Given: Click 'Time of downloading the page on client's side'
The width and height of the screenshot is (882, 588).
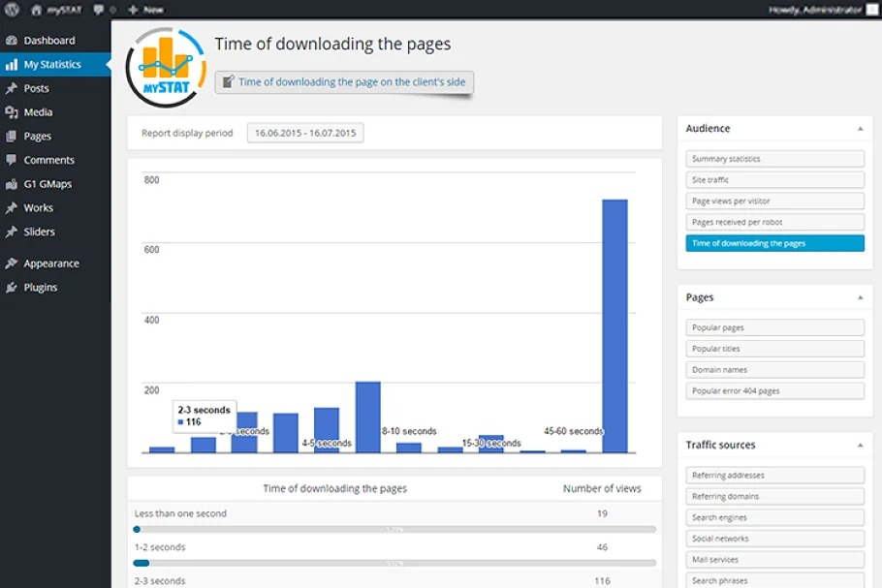Looking at the screenshot, I should pos(344,82).
